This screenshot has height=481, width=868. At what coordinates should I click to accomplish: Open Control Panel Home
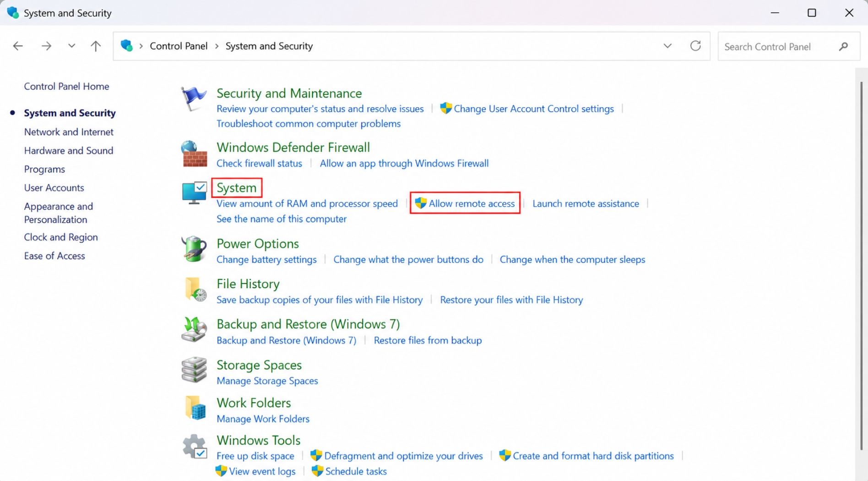(x=66, y=86)
